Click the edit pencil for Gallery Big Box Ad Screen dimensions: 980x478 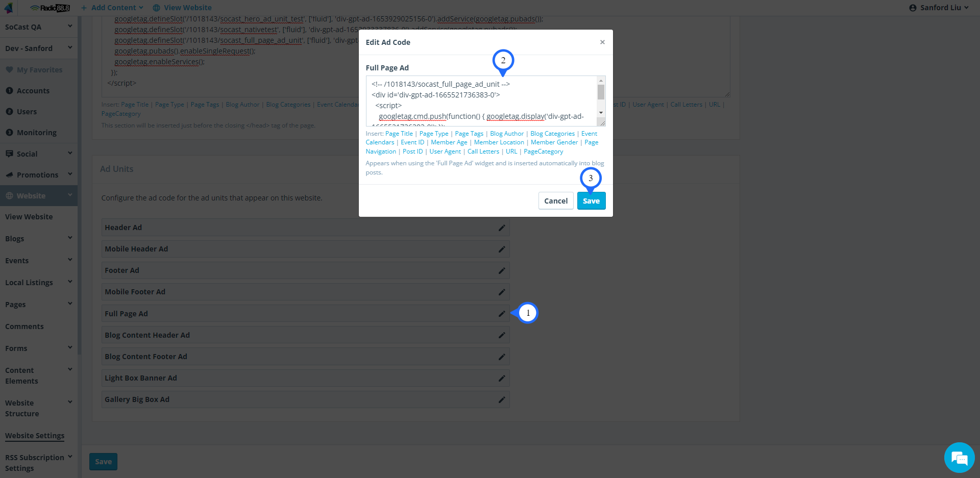(x=502, y=399)
